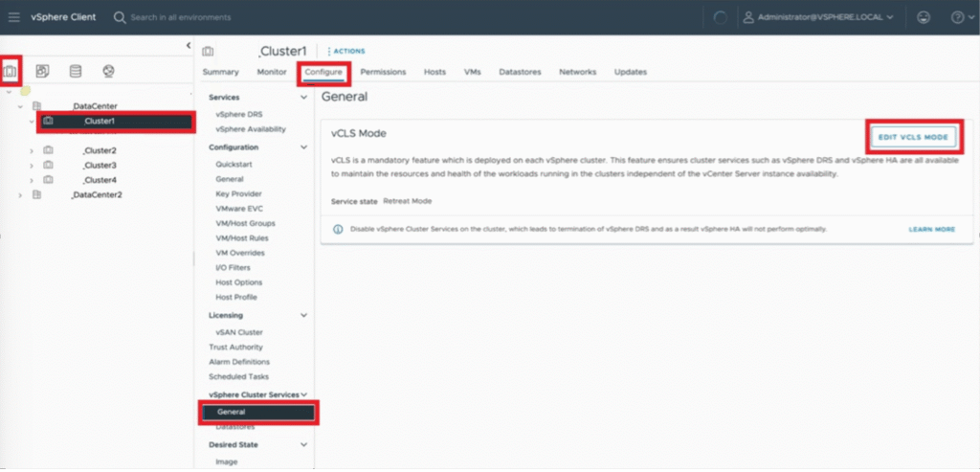Viewport: 980px width, 472px height.
Task: Click the Cluster4 cluster icon
Action: pyautogui.click(x=48, y=180)
